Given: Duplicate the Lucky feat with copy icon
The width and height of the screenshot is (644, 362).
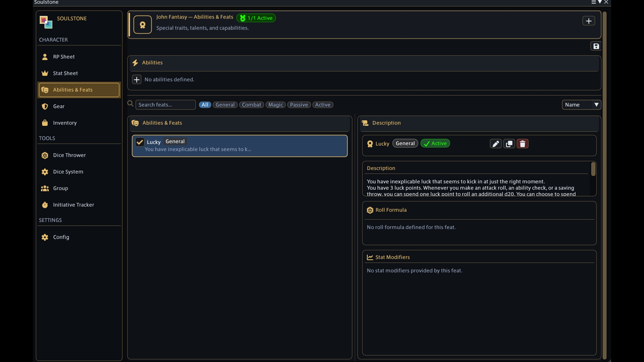Looking at the screenshot, I should point(509,144).
